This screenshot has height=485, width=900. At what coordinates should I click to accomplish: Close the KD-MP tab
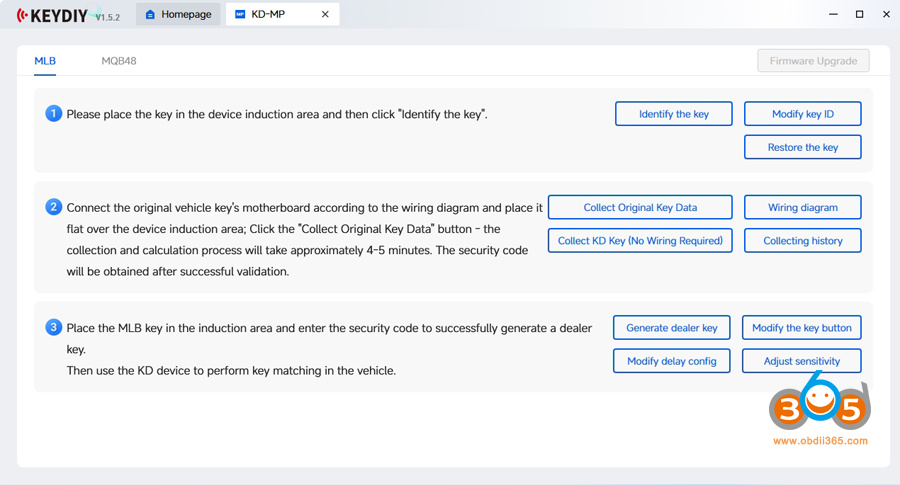[x=325, y=15]
